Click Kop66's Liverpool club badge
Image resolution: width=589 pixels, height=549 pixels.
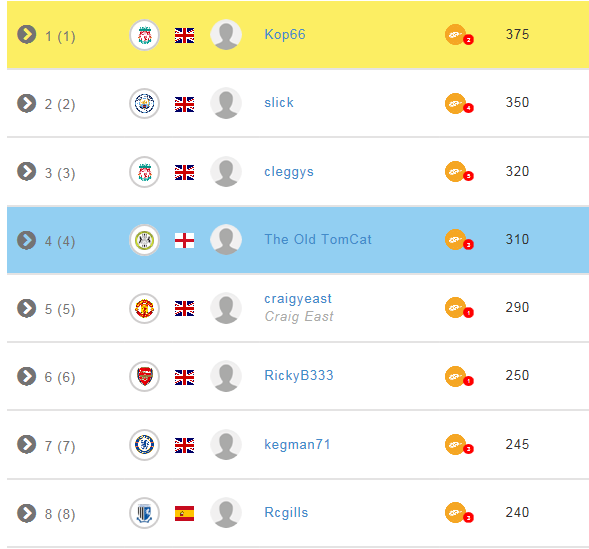pyautogui.click(x=145, y=35)
